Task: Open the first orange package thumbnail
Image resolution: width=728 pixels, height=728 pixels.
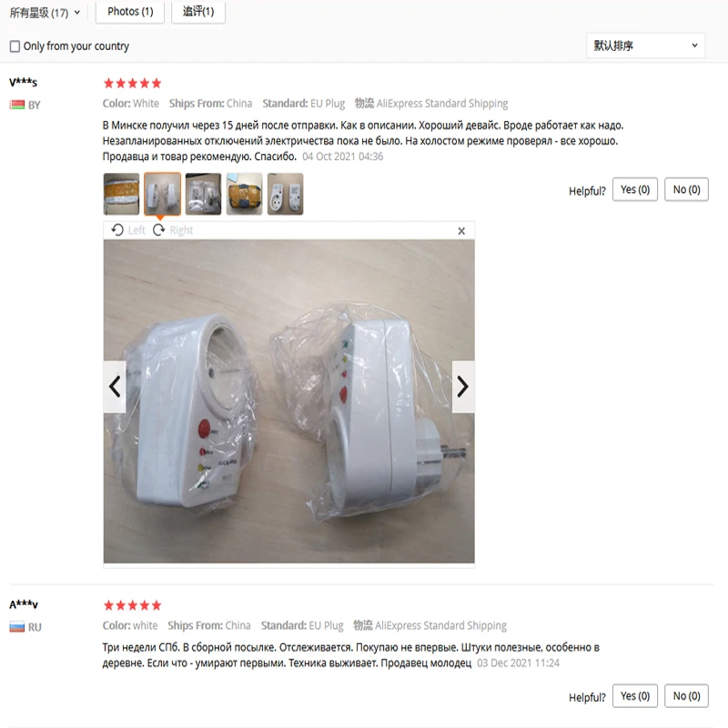Action: click(x=121, y=194)
